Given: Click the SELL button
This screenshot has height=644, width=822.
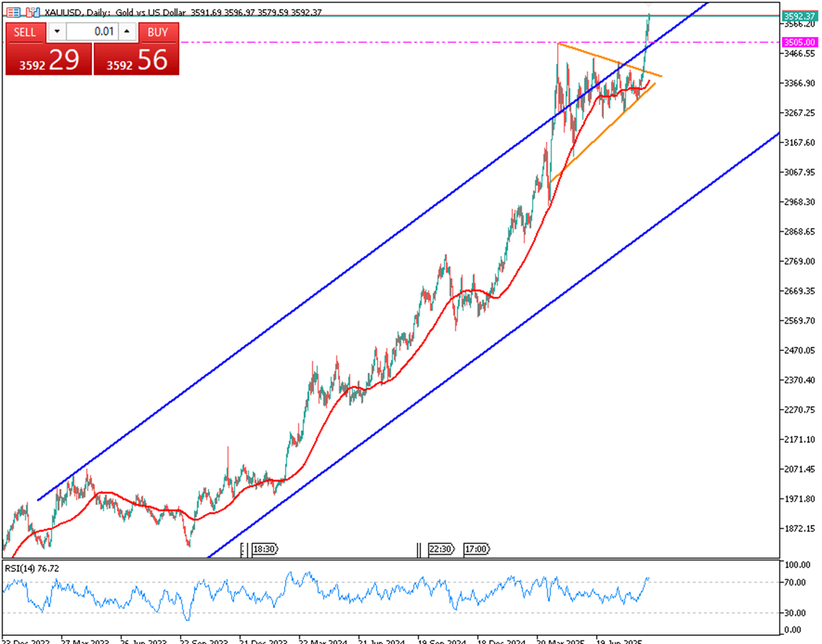Looking at the screenshot, I should 25,32.
